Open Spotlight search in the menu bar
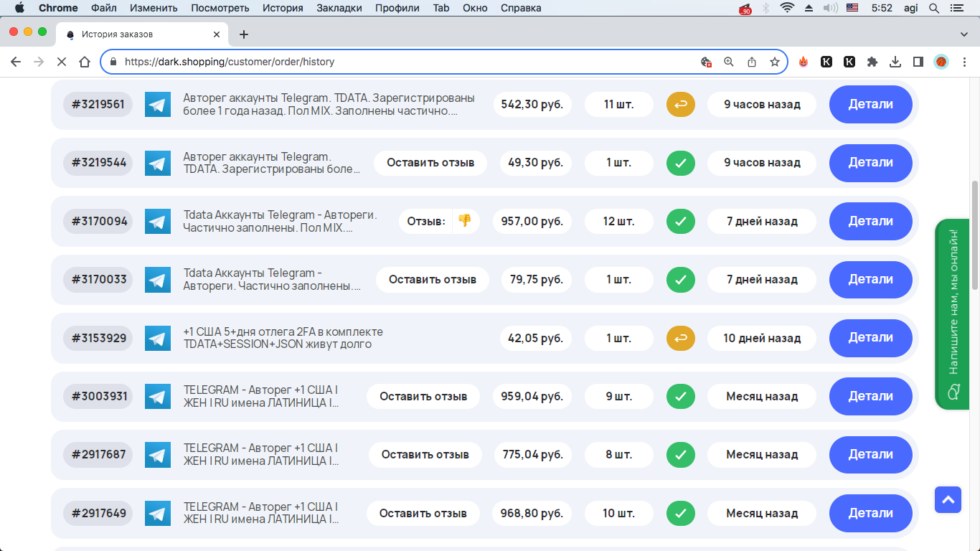The image size is (980, 551). click(934, 8)
